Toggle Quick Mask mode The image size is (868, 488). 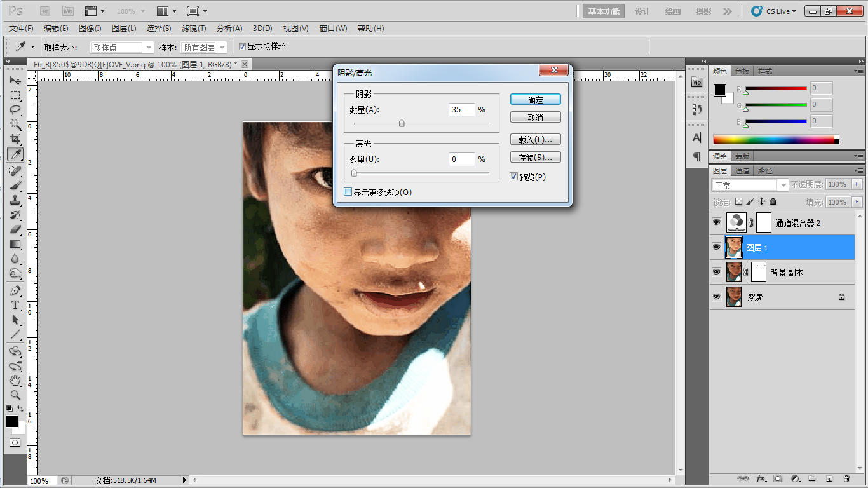pos(15,442)
